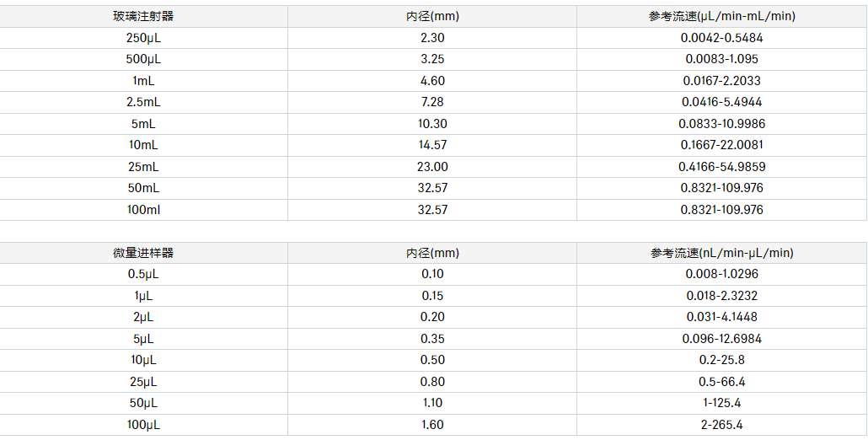Select the 2.5mL syringe cell
Image resolution: width=868 pixels, height=440 pixels.
coord(143,102)
